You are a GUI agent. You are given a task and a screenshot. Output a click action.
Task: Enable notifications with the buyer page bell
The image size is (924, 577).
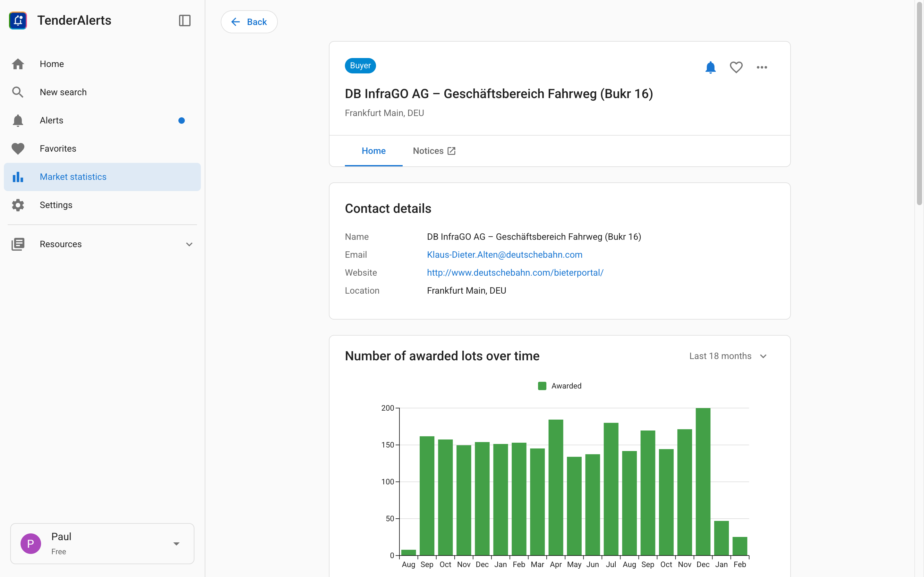click(x=710, y=67)
